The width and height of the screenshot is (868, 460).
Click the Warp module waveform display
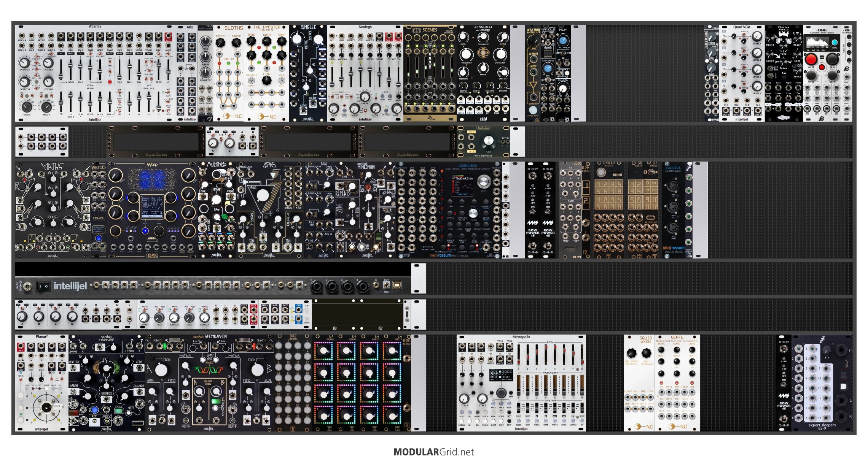pos(152,206)
